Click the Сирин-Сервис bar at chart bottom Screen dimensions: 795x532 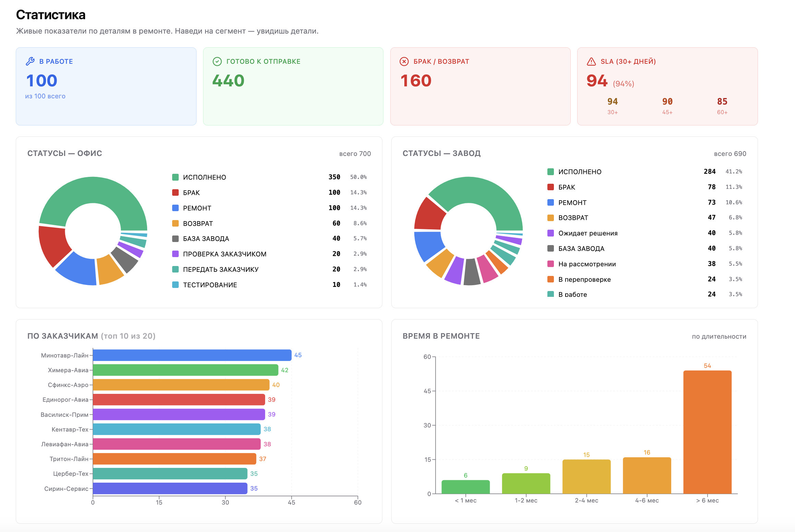pyautogui.click(x=170, y=488)
